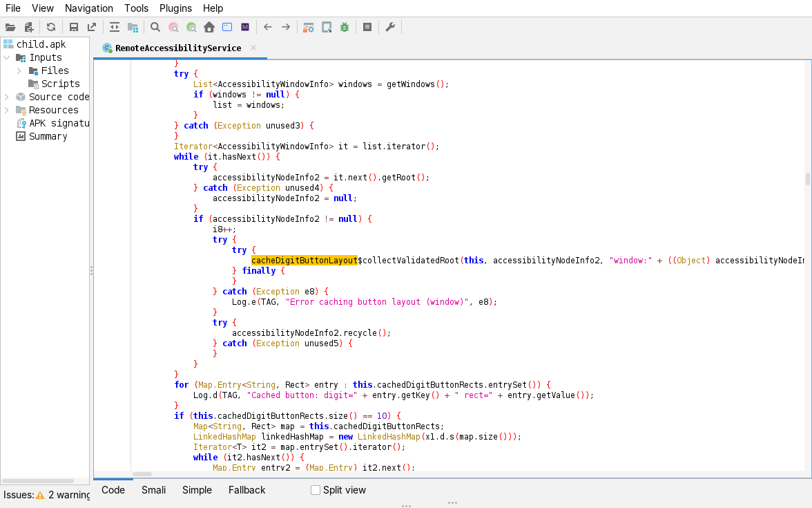Select the Code tab
Viewport: 812px width, 508px height.
tap(113, 490)
